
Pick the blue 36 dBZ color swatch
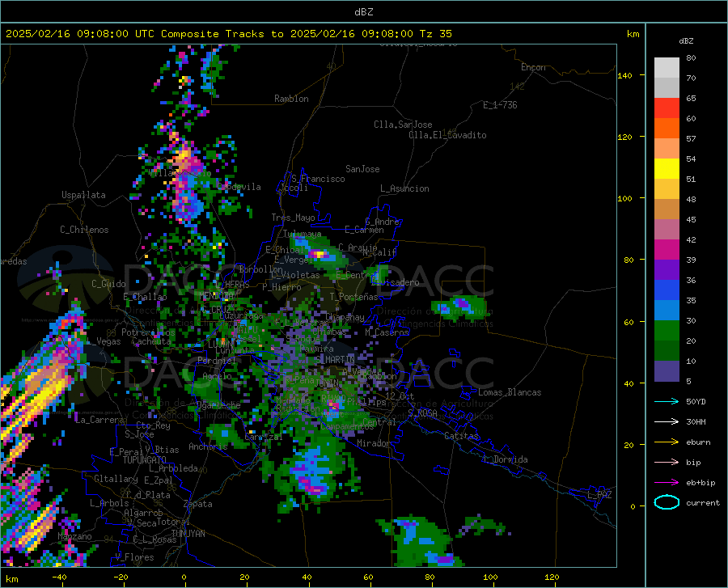click(667, 290)
